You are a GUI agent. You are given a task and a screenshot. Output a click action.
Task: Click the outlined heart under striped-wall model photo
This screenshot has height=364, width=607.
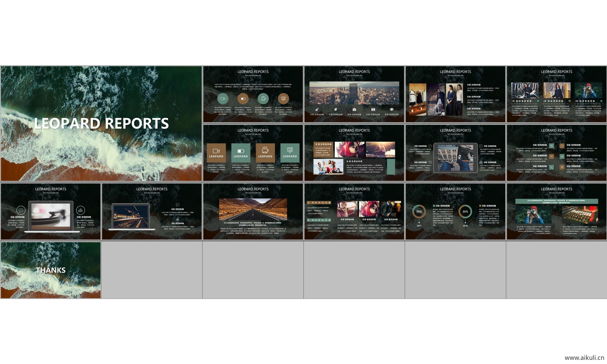tap(570, 101)
